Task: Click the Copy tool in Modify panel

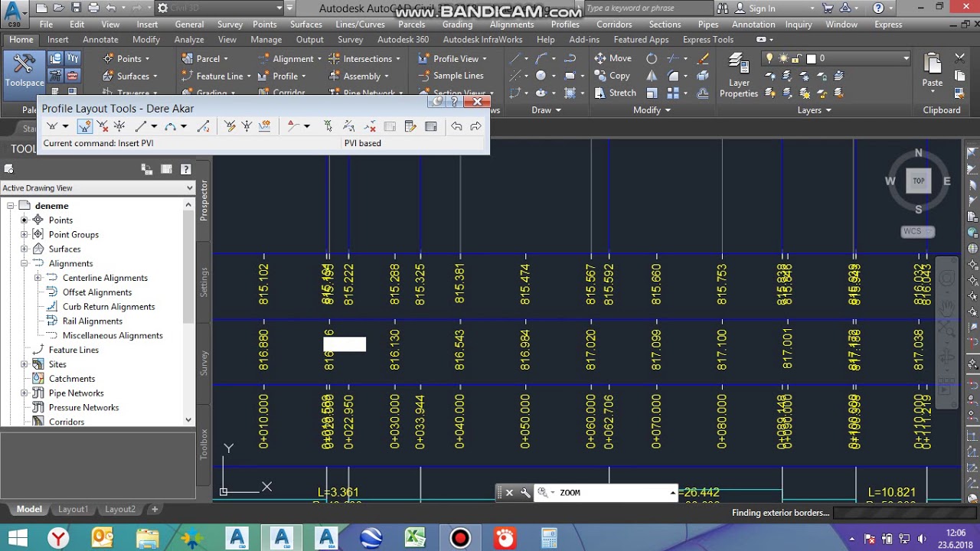Action: (612, 76)
